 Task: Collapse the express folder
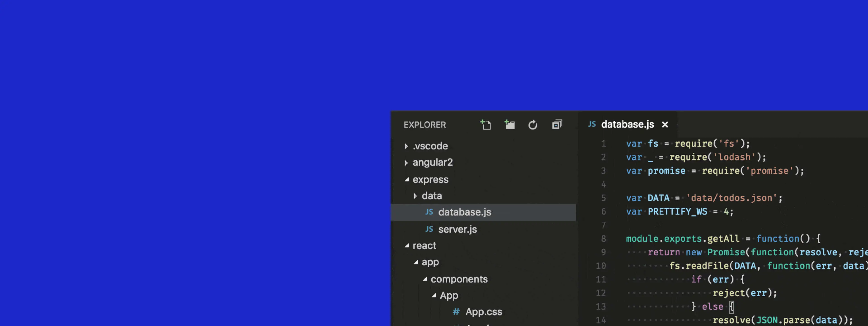[407, 180]
